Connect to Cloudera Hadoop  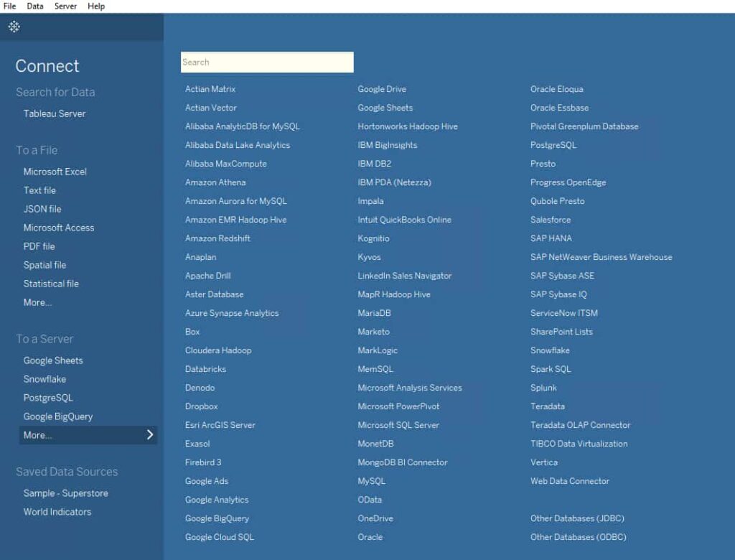pyautogui.click(x=218, y=350)
